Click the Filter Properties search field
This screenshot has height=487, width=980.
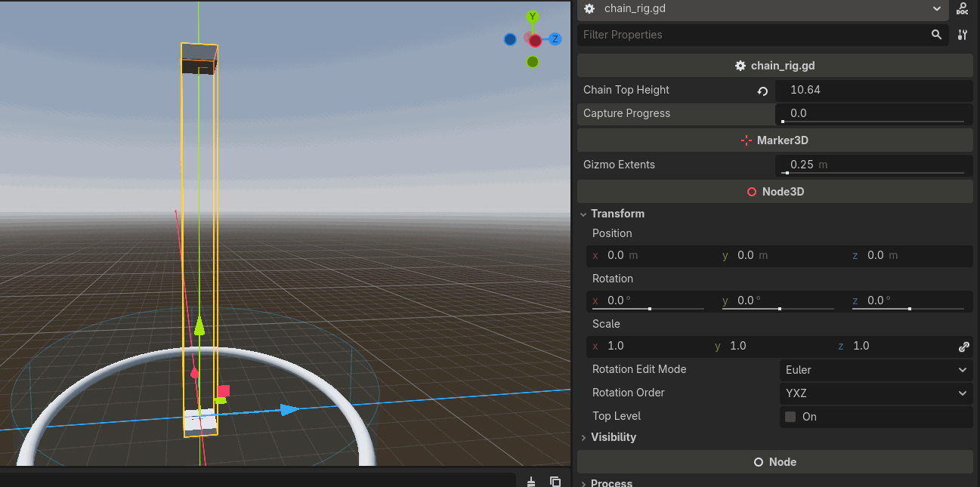coord(752,35)
